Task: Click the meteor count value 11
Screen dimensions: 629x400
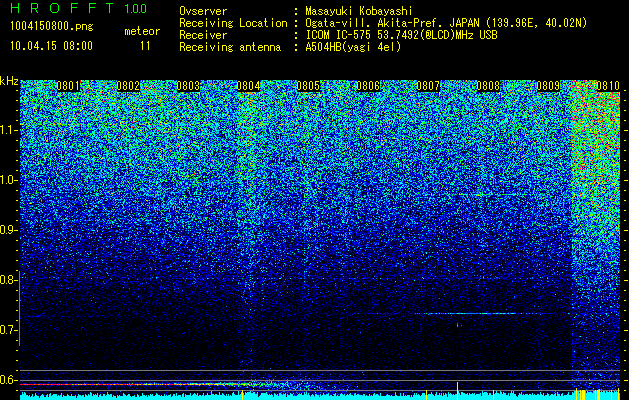Action: coord(145,46)
